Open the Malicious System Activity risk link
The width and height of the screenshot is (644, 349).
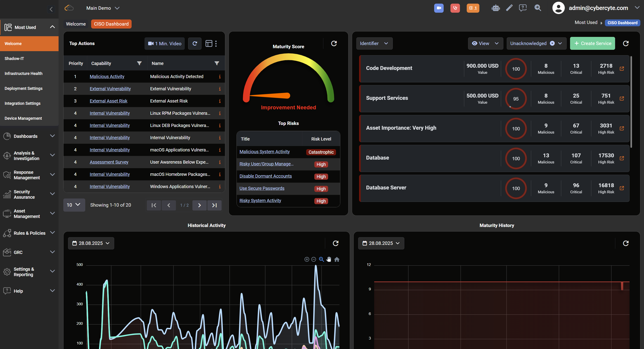point(264,152)
